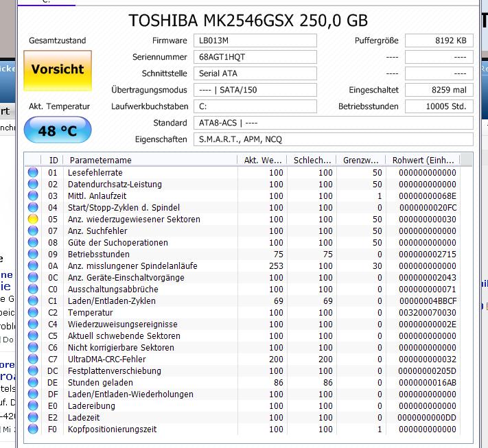
Task: Click the status icon for Start/Stopp-Zyklen d. Spindel
Action: [x=33, y=207]
